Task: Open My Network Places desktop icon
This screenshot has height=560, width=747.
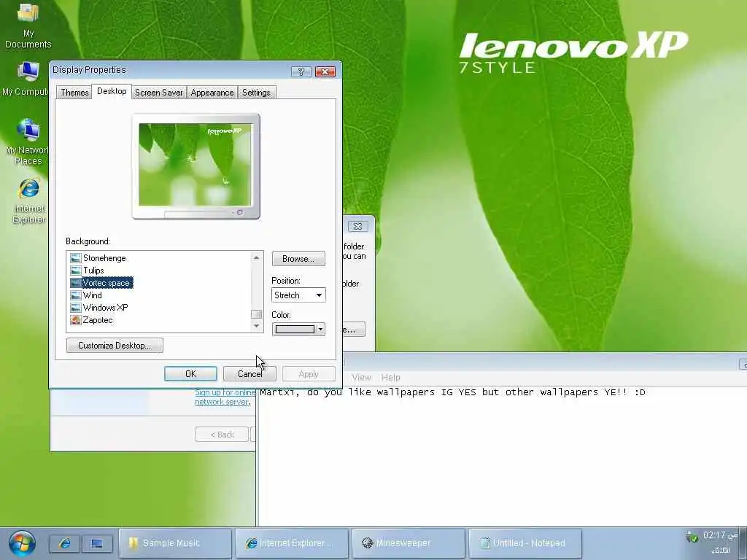Action: [28, 142]
